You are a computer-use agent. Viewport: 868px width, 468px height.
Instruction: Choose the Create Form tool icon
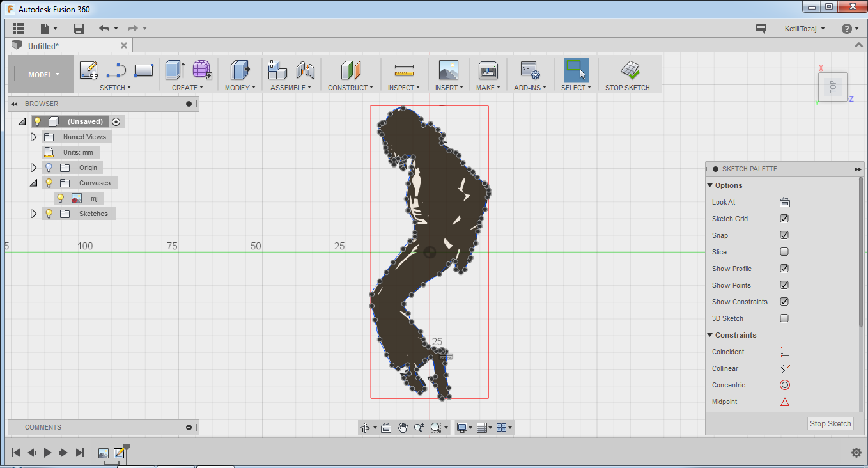[x=202, y=70]
